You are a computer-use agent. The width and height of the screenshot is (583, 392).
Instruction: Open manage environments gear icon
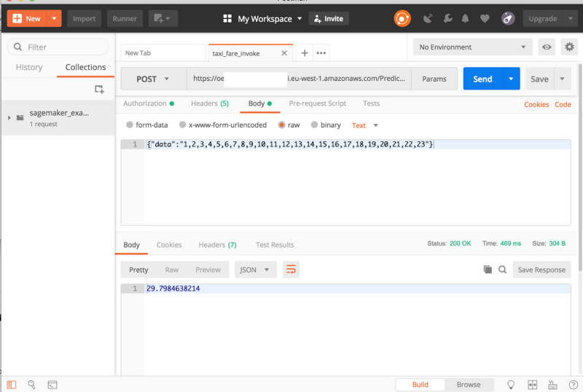pos(568,47)
